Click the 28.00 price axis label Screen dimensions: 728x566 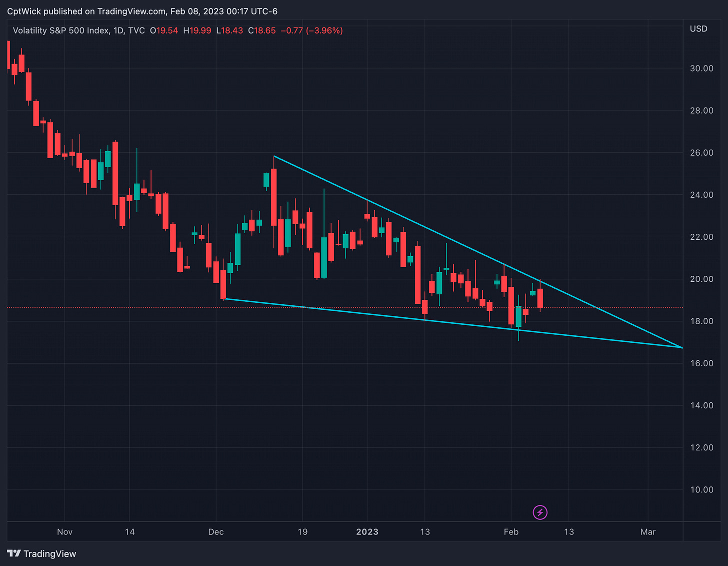coord(701,111)
